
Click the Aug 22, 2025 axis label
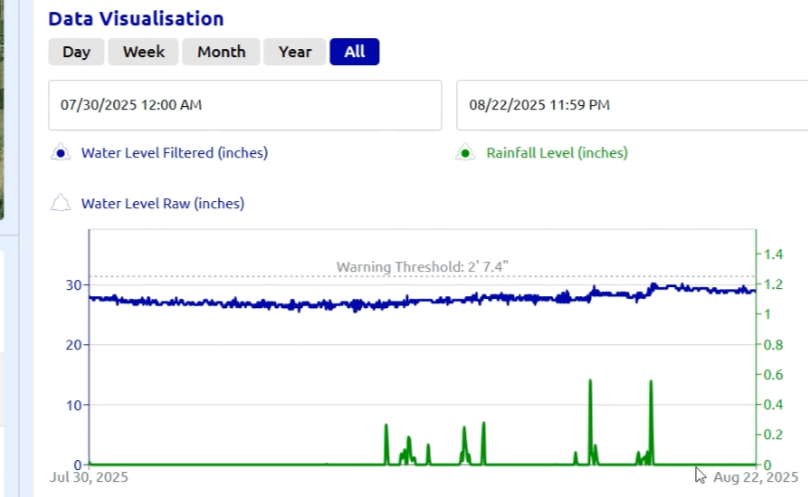point(755,477)
